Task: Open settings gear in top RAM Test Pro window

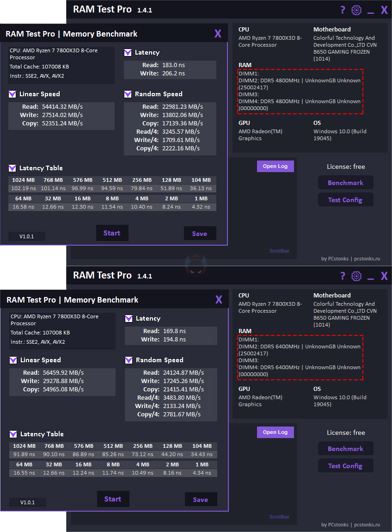Action: (356, 10)
